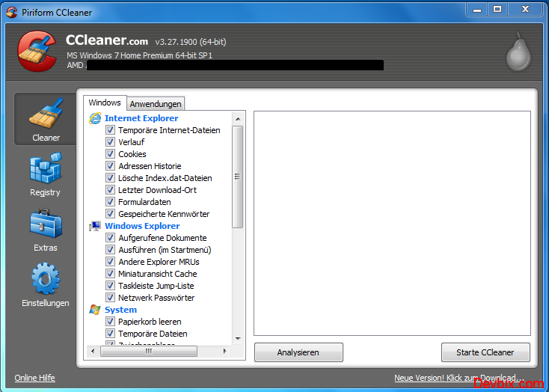Screen dimensions: 549x392
Task: Toggle Aufgerufene Dokumente checkbox
Action: [x=110, y=237]
